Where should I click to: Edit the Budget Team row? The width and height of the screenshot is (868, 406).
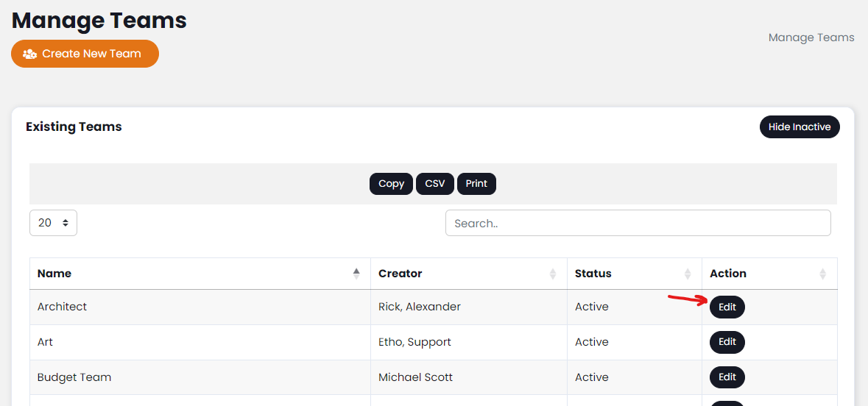[x=727, y=377]
